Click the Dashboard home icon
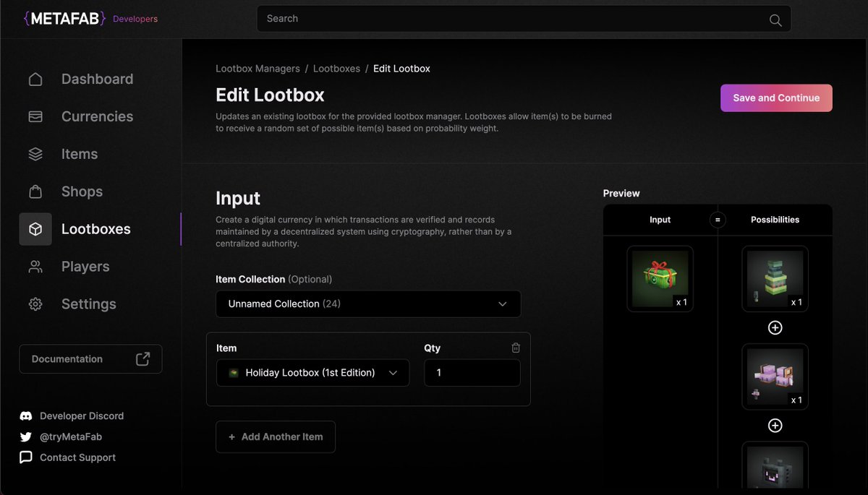The height and width of the screenshot is (495, 868). coord(35,79)
